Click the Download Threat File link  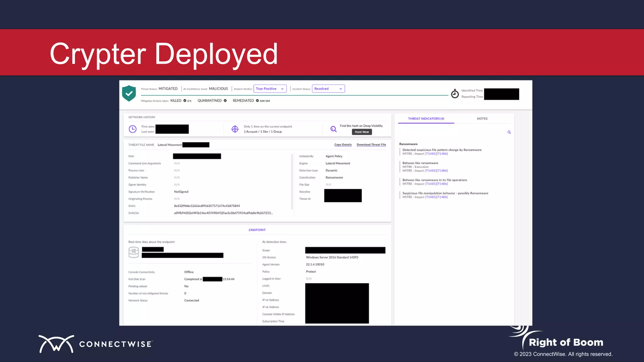click(371, 145)
